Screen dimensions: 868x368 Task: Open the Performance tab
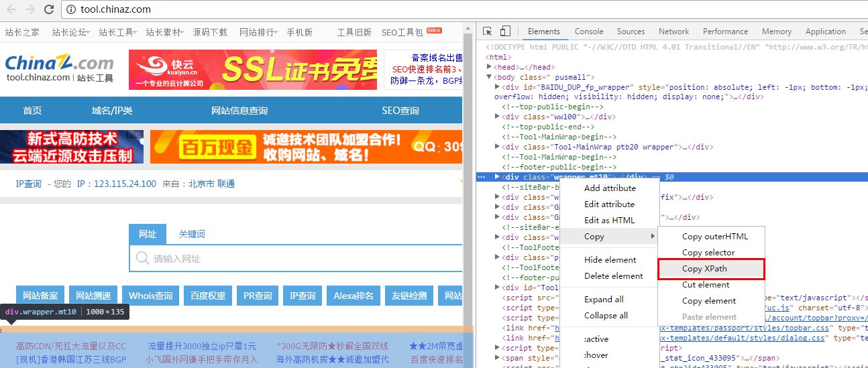click(x=725, y=32)
